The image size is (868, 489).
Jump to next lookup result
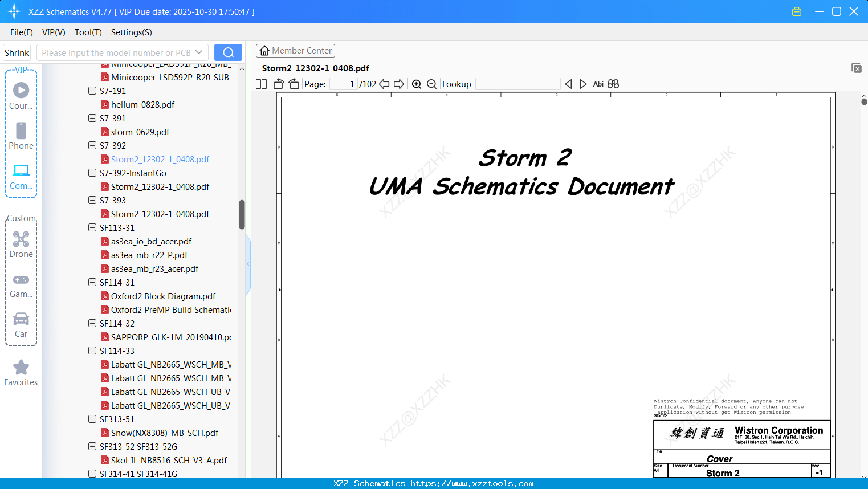pyautogui.click(x=583, y=84)
